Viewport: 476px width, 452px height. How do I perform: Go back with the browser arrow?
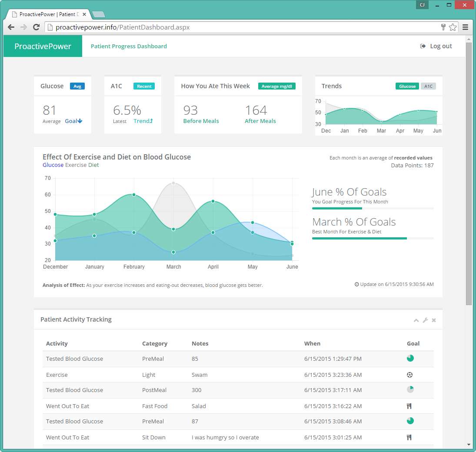[11, 27]
